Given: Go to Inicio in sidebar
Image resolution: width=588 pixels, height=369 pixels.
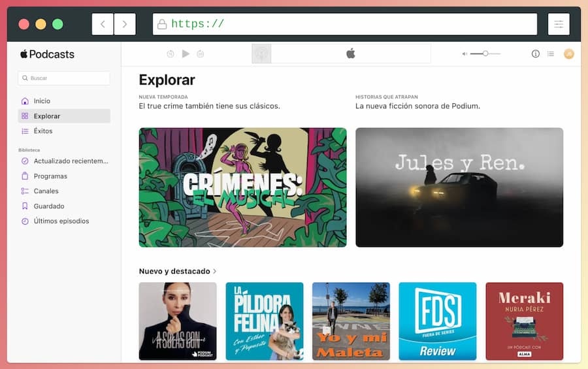Looking at the screenshot, I should [x=64, y=101].
